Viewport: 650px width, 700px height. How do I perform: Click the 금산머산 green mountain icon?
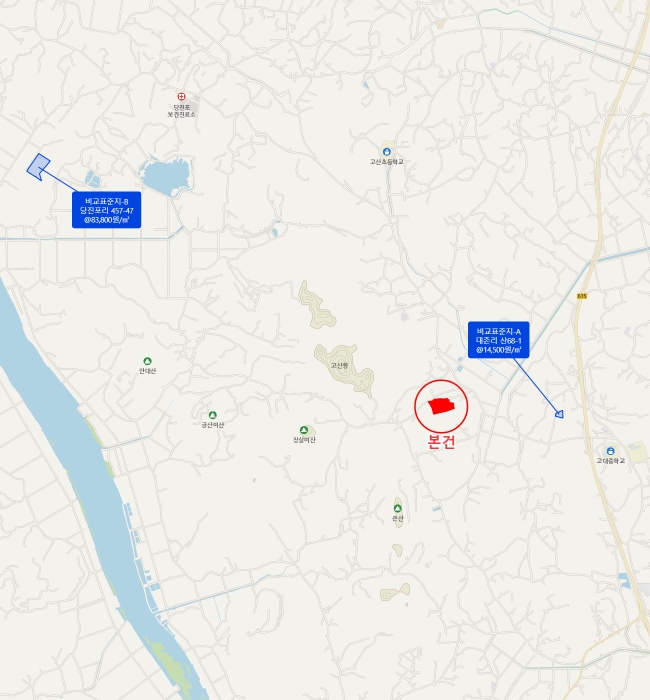212,415
